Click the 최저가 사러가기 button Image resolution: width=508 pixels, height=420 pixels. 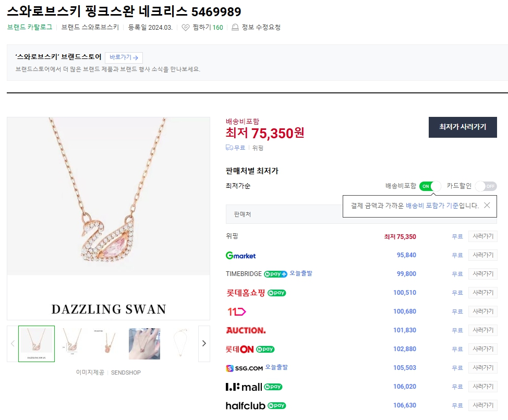tap(463, 127)
